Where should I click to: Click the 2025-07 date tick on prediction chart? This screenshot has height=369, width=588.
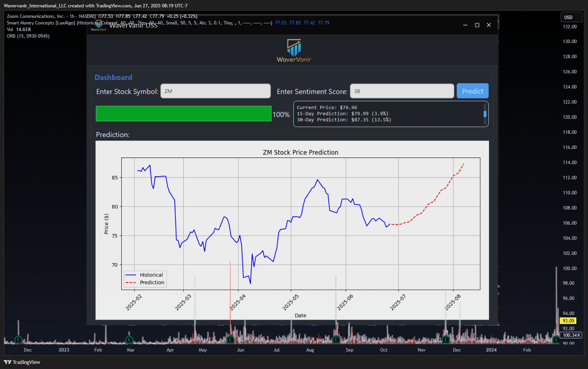[398, 302]
